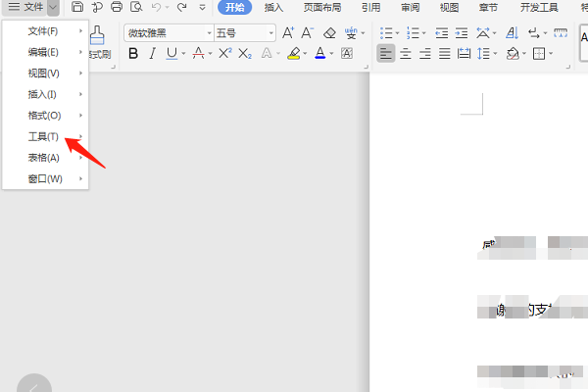Image resolution: width=588 pixels, height=392 pixels.
Task: Toggle left alignment button
Action: point(386,54)
